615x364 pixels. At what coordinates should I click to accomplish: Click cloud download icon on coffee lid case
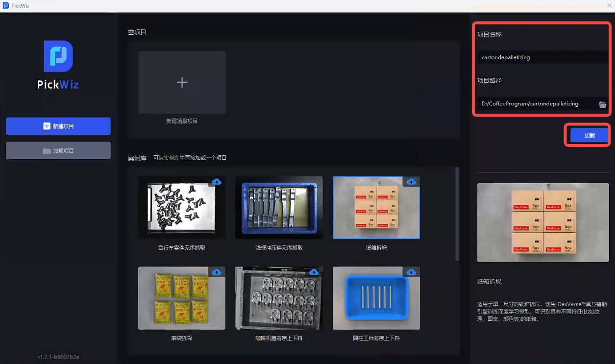(x=314, y=272)
